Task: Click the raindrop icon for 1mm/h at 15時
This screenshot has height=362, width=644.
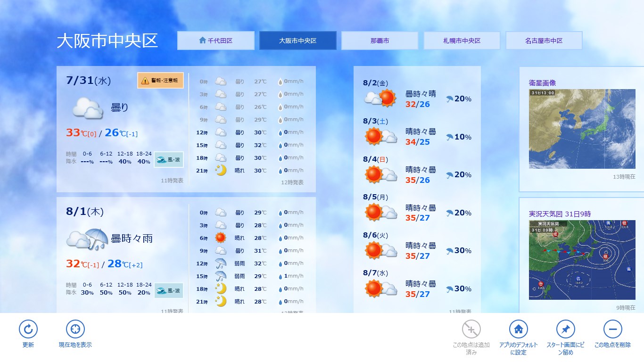Action: (x=280, y=276)
